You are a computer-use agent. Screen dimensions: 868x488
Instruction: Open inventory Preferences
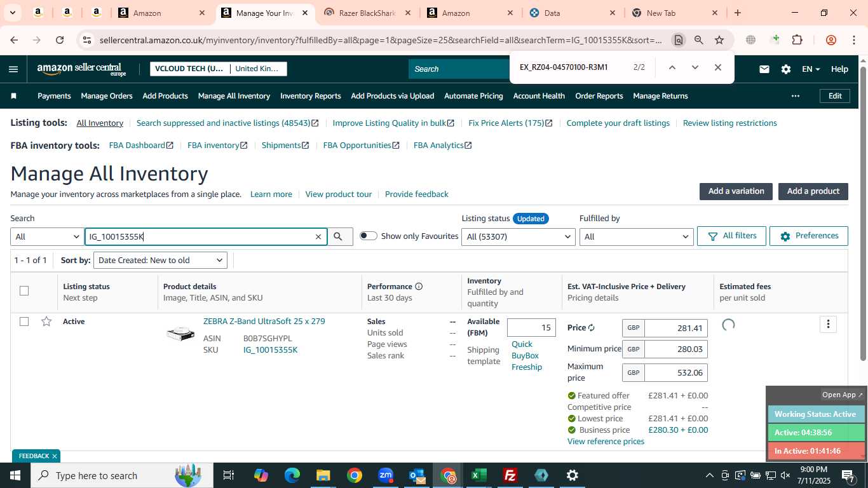pyautogui.click(x=809, y=236)
